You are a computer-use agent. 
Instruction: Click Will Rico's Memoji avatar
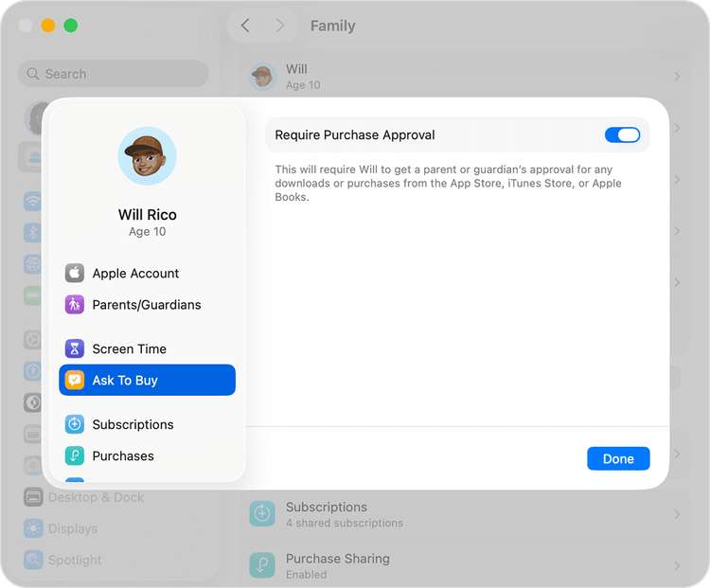(x=147, y=156)
